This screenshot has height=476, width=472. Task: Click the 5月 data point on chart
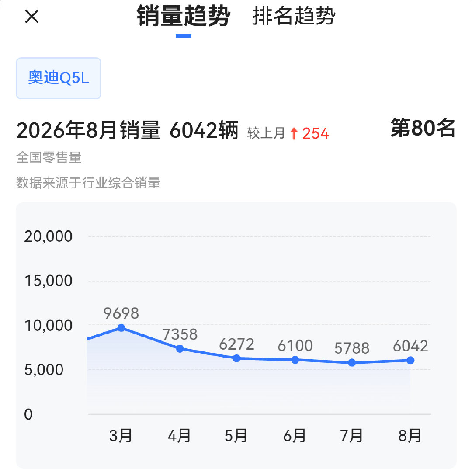coord(236,358)
